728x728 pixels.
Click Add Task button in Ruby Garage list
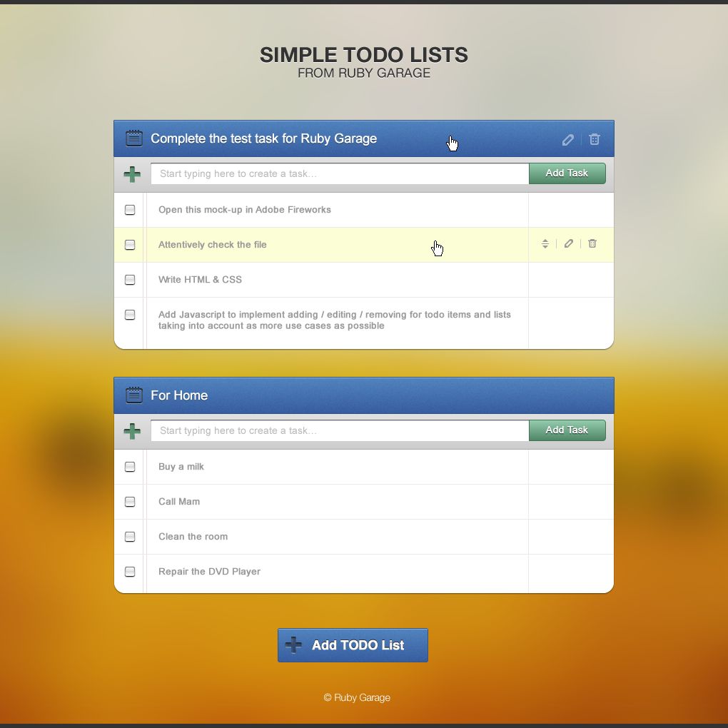(567, 173)
